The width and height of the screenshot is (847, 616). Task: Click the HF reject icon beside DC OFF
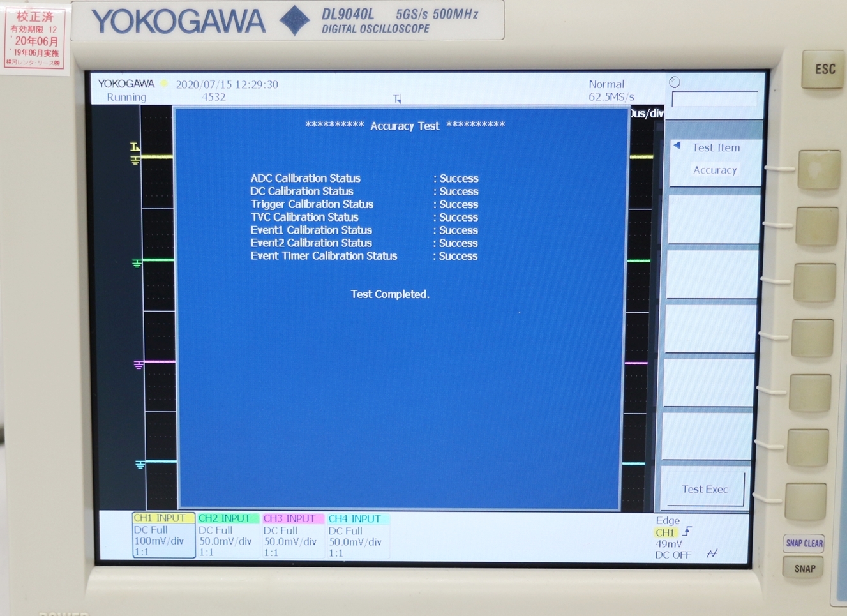point(712,554)
